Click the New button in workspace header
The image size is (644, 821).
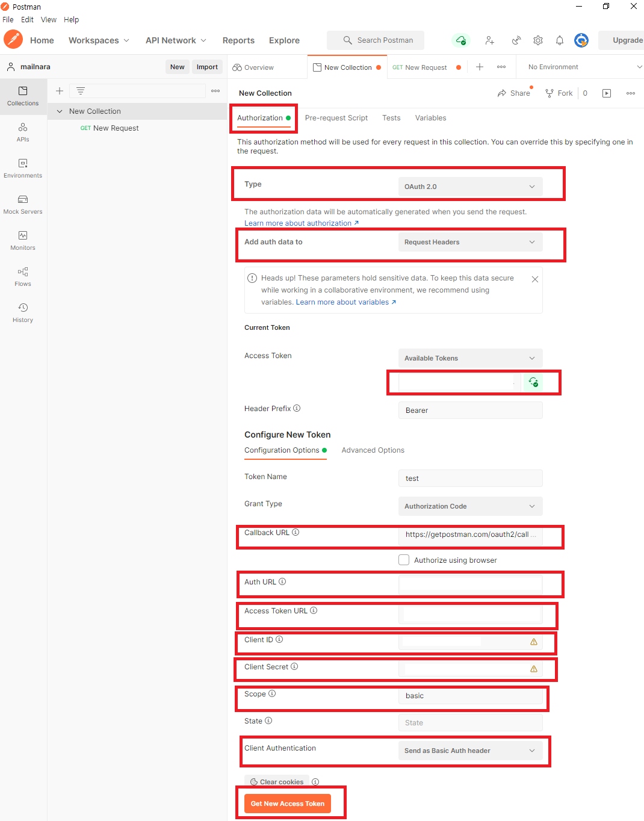tap(178, 67)
